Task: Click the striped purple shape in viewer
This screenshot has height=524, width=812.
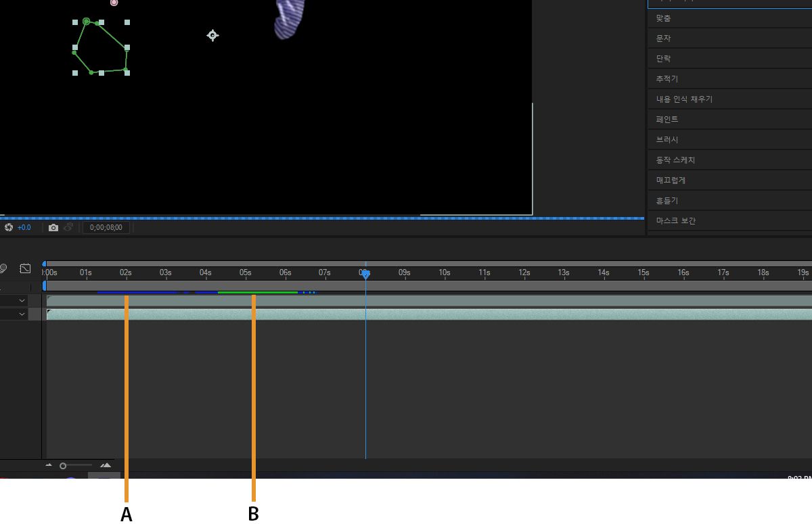Action: pos(289,18)
